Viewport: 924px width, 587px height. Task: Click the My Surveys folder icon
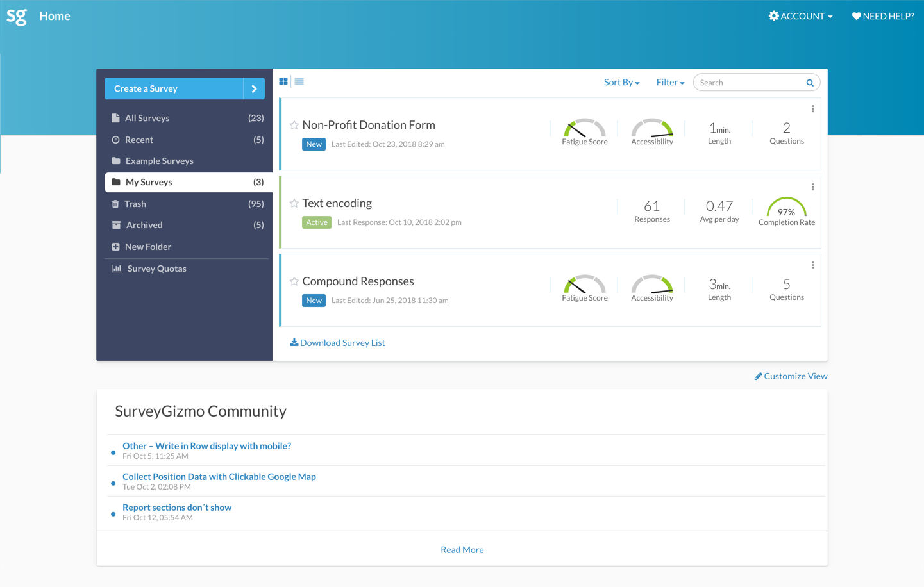[x=116, y=182]
